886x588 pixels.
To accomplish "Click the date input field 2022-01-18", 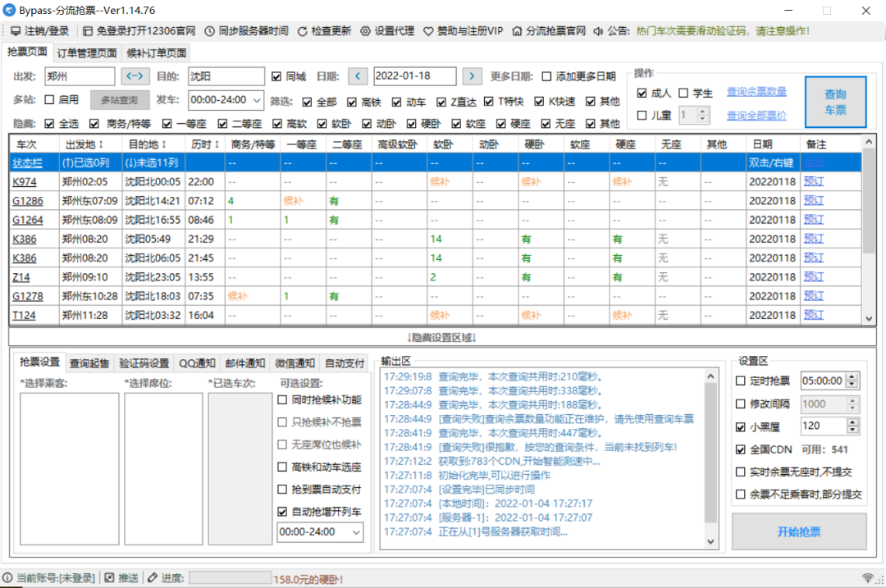I will 414,76.
